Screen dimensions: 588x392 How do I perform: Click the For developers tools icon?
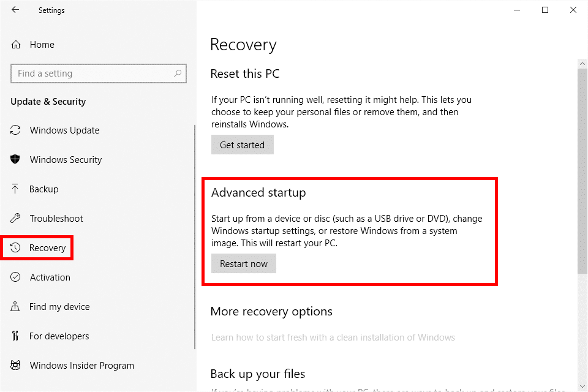pos(15,336)
